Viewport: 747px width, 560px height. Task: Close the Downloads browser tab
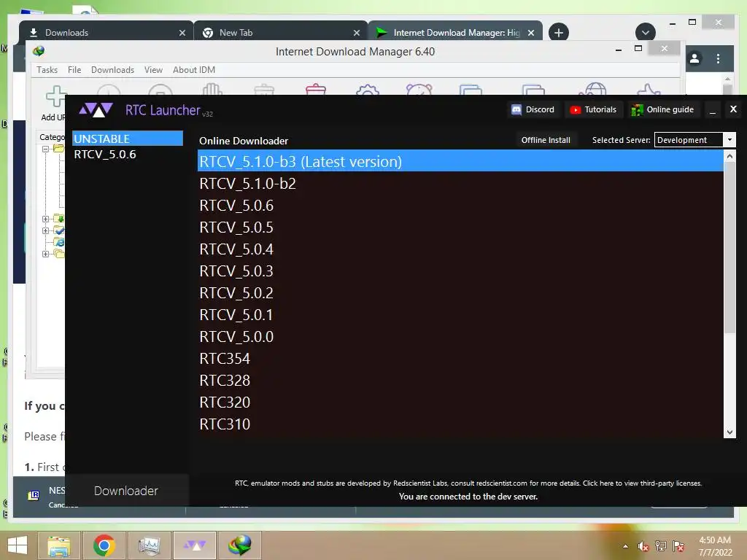[182, 33]
